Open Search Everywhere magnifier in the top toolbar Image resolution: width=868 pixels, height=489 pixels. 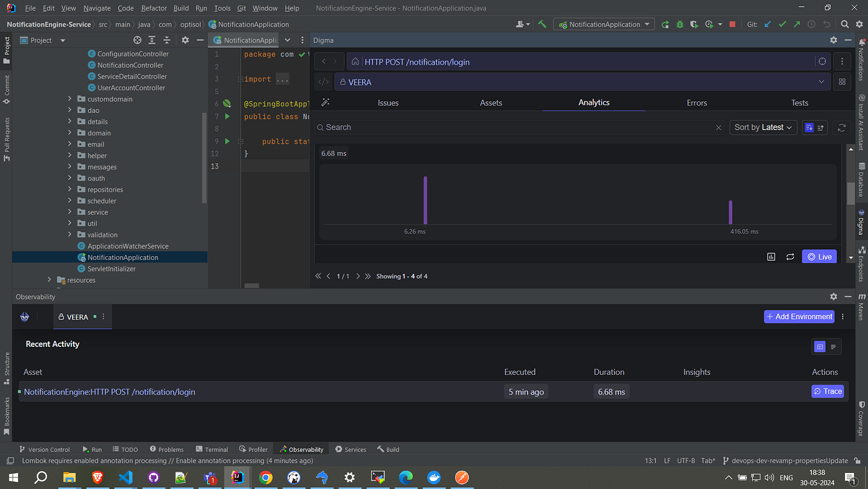point(844,24)
